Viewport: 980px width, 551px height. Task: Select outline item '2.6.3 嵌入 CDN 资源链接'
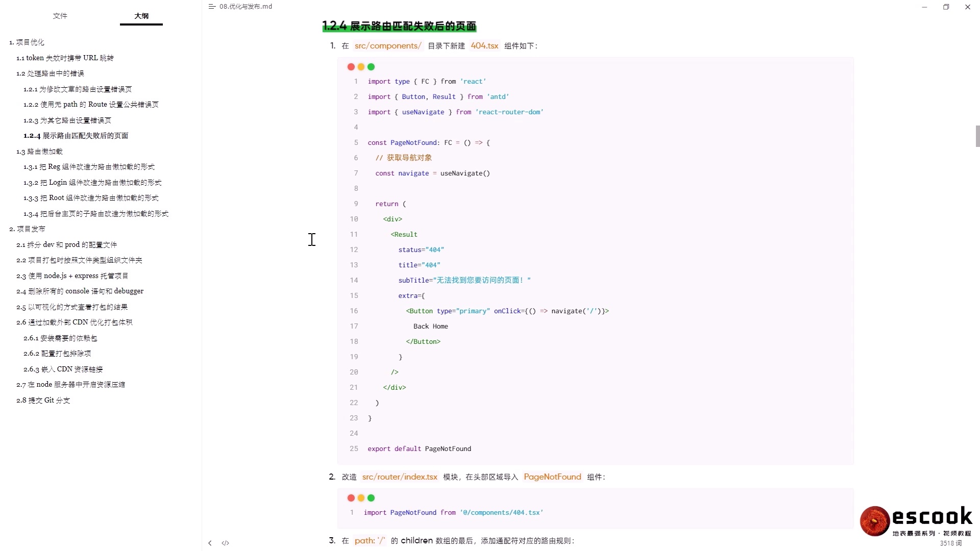pos(63,369)
